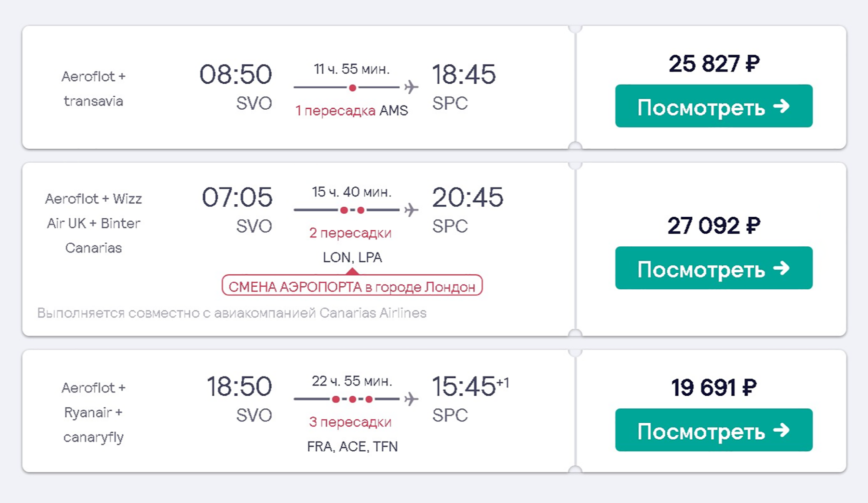
Task: Select the '2 пересадки' label
Action: pos(350,233)
